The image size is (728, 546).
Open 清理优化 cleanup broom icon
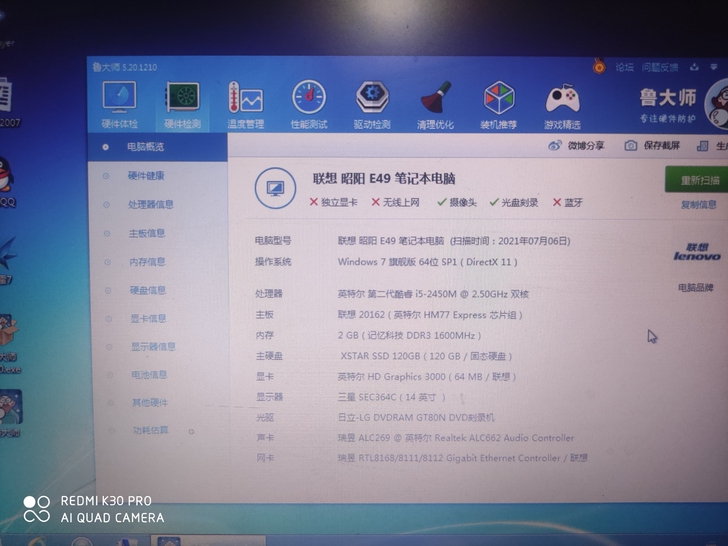tap(435, 104)
